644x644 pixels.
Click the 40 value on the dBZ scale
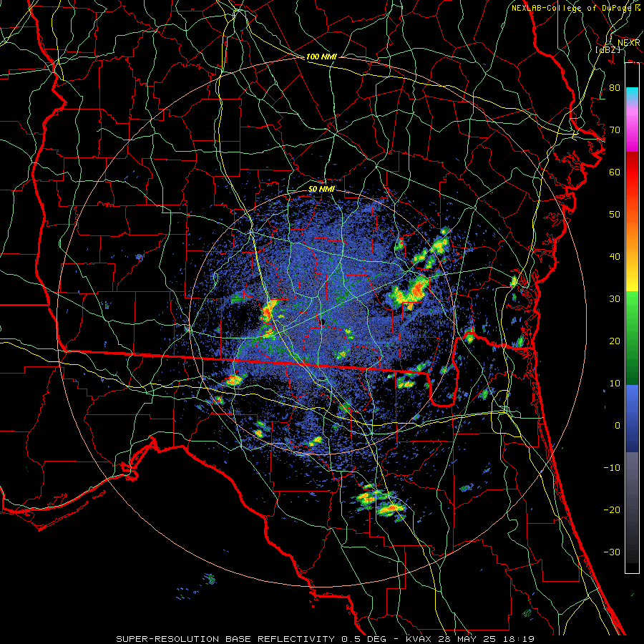point(615,257)
